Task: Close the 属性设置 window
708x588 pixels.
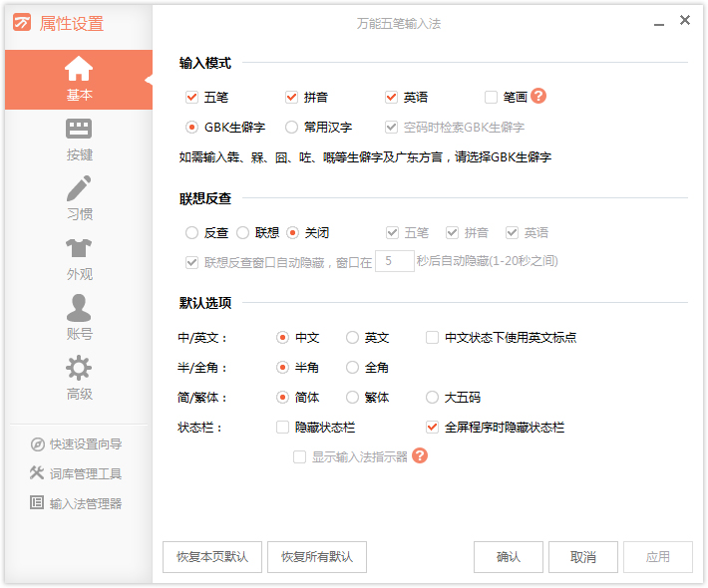Action: tap(685, 20)
